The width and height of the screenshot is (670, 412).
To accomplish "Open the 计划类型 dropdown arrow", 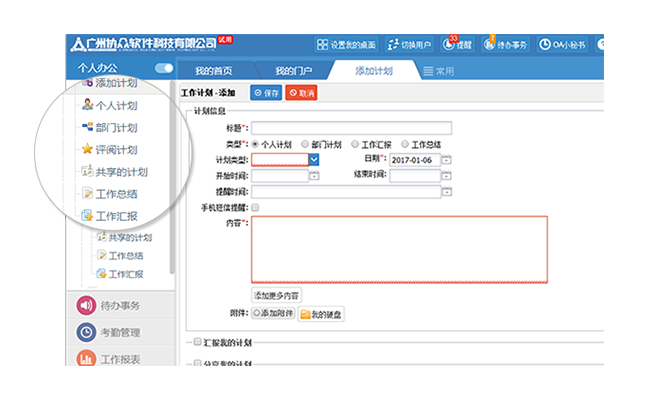I will (x=314, y=159).
